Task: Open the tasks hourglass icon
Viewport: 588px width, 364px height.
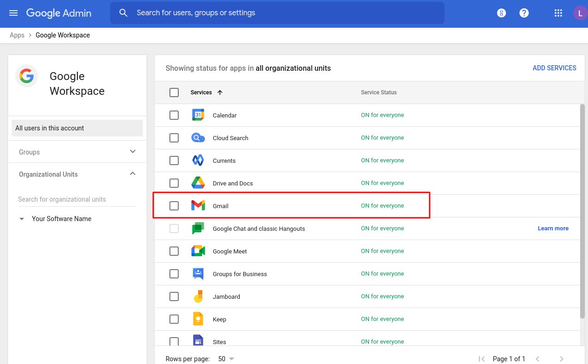Action: [501, 13]
